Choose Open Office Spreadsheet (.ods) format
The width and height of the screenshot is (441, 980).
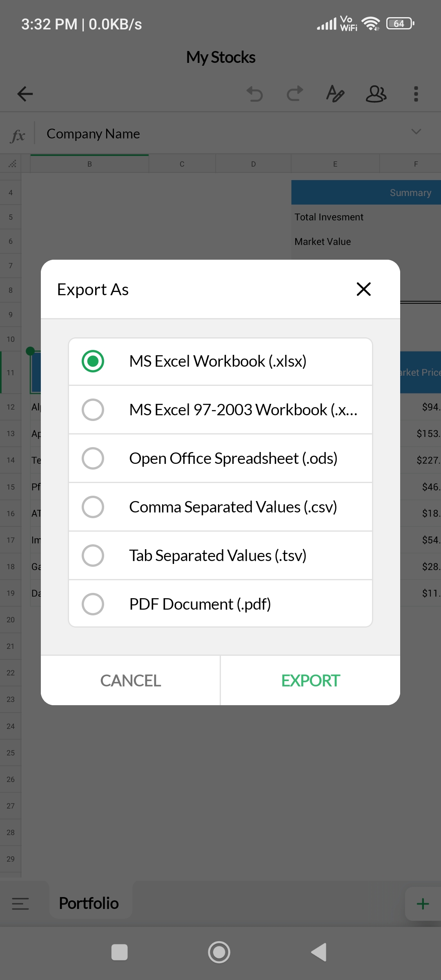point(220,458)
